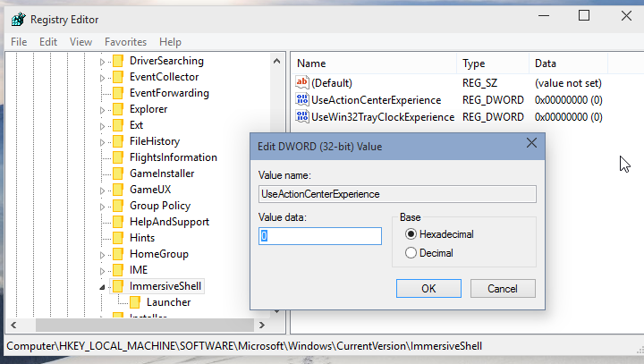Click the (Default) string value icon
644x364 pixels.
pos(302,82)
